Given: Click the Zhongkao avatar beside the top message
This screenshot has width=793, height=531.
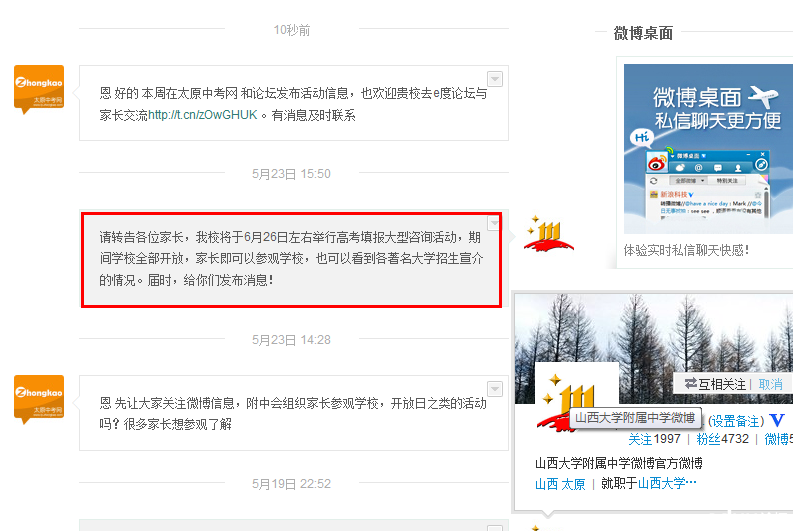Looking at the screenshot, I should (x=39, y=89).
